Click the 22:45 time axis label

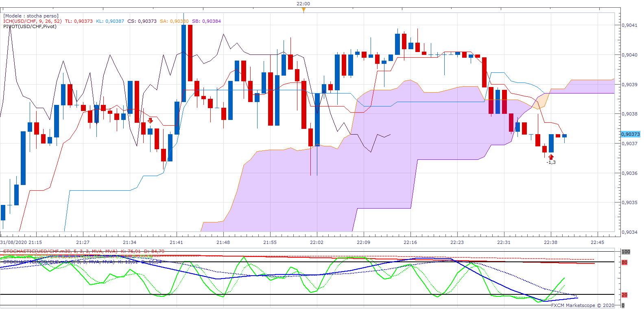pyautogui.click(x=597, y=242)
